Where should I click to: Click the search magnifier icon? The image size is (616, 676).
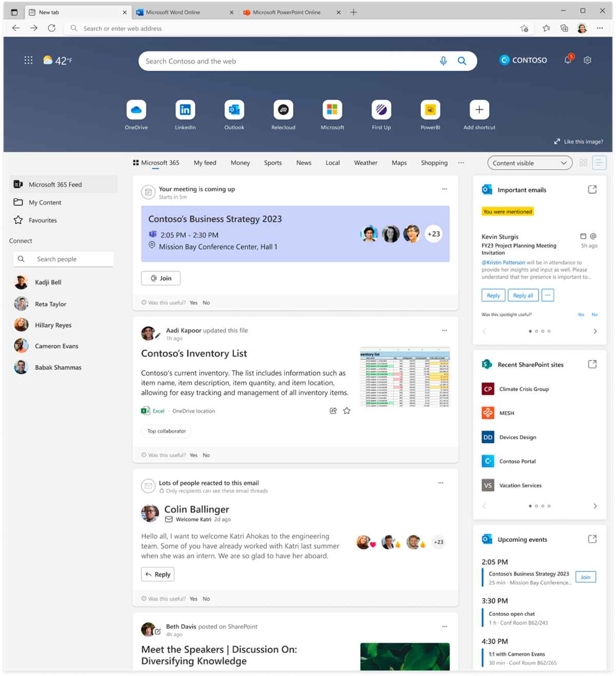[462, 61]
